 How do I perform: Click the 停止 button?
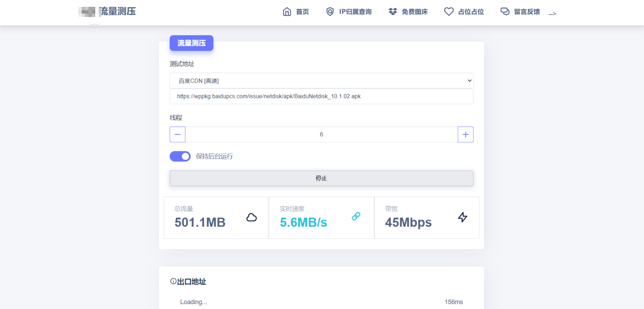(x=321, y=178)
